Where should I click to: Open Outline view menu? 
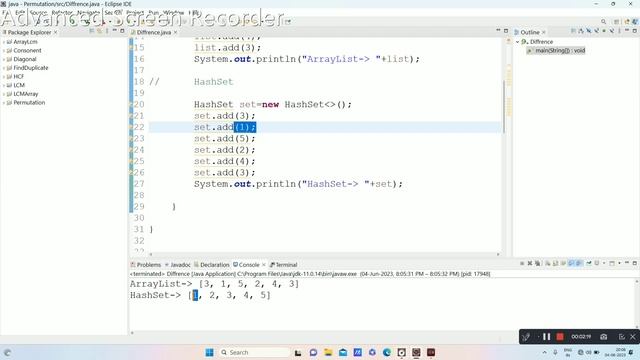coord(619,31)
